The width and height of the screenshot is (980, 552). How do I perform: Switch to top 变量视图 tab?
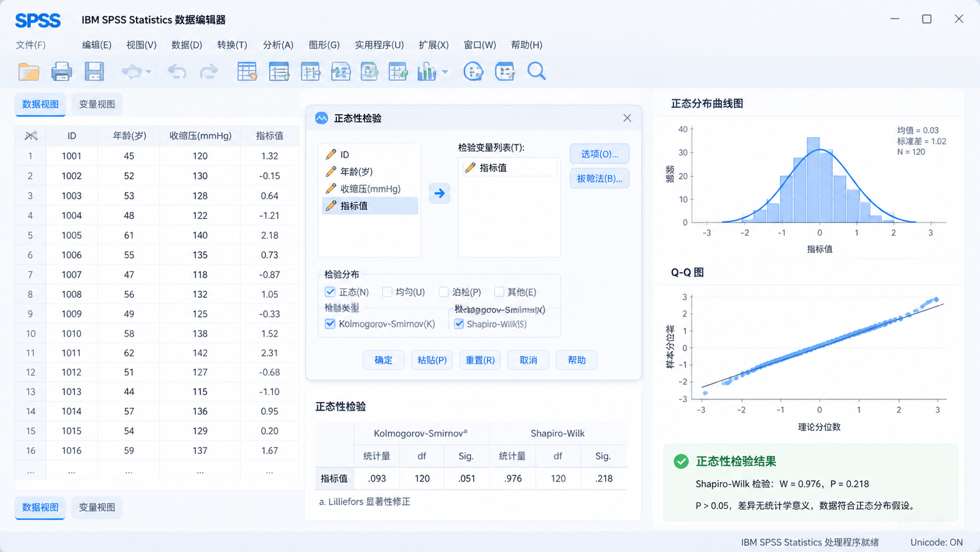(x=97, y=104)
